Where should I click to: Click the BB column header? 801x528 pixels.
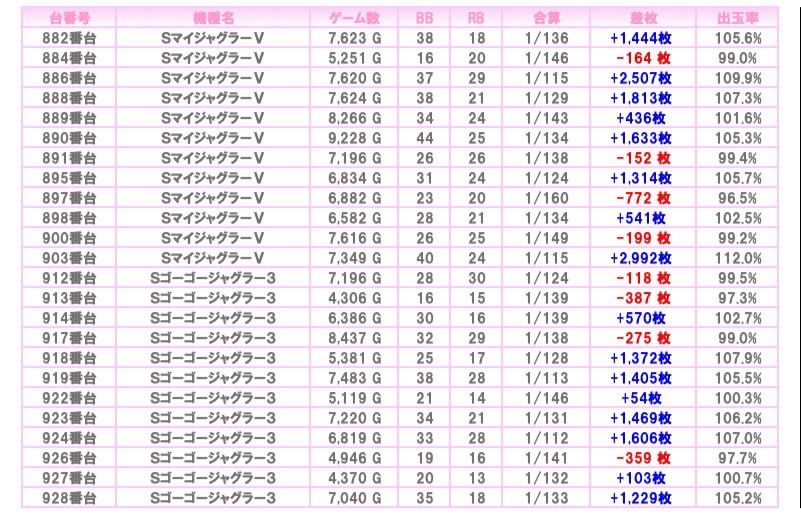tap(425, 18)
